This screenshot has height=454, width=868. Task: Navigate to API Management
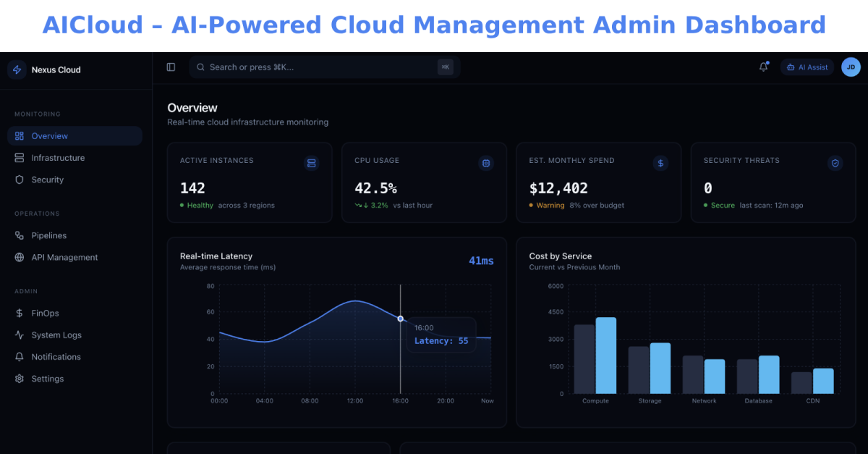pyautogui.click(x=75, y=257)
